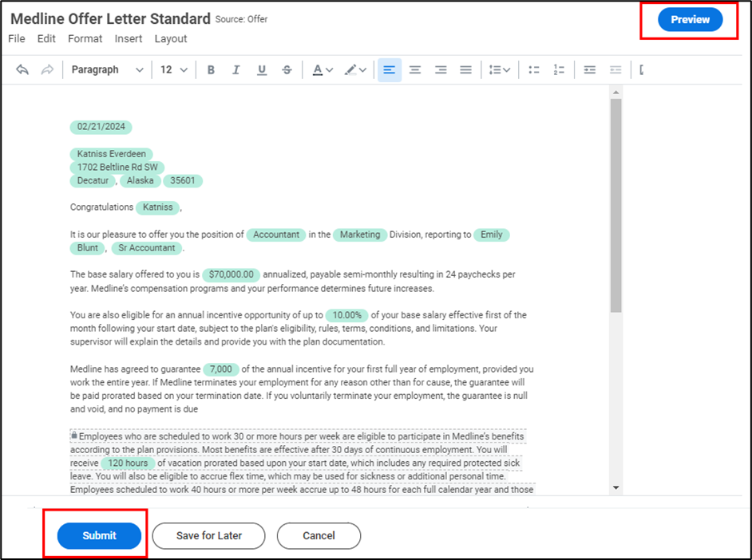
Task: Insert a bulleted list
Action: 535,70
